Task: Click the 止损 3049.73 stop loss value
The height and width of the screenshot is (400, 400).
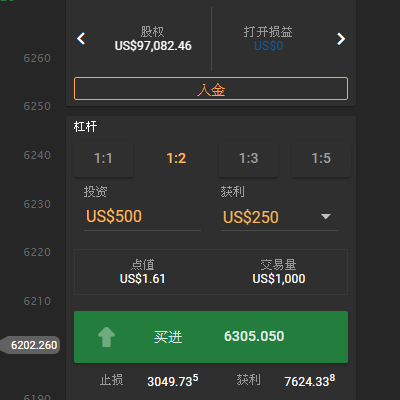Action: [x=173, y=381]
